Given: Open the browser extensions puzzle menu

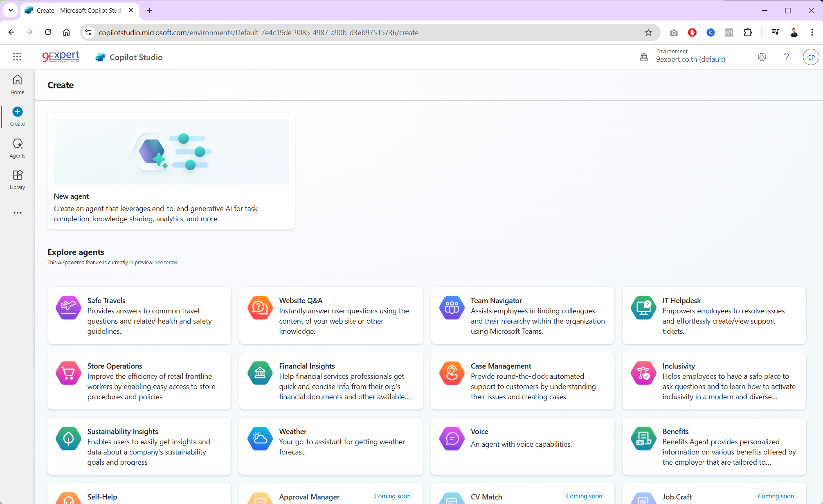Looking at the screenshot, I should coord(748,32).
